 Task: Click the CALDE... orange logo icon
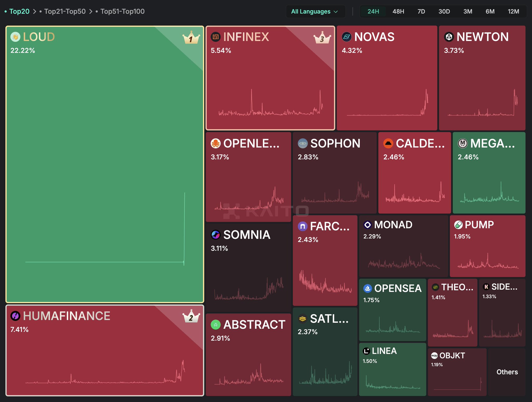pyautogui.click(x=388, y=143)
